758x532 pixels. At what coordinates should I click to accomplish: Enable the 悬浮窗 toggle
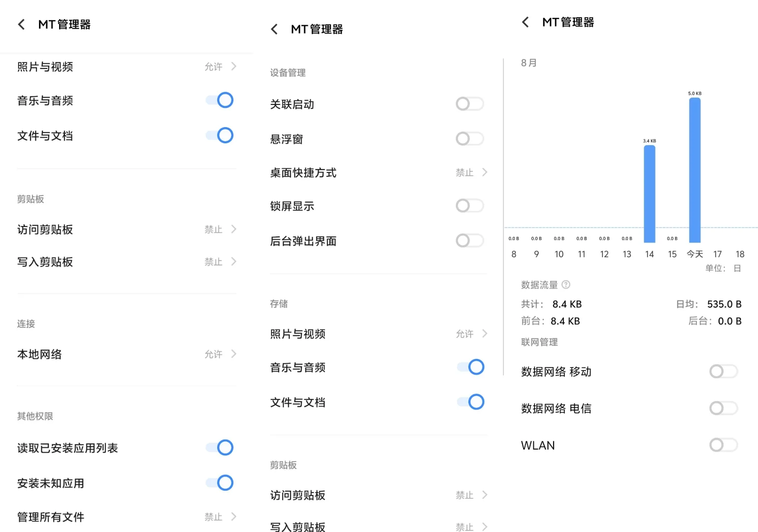point(469,138)
